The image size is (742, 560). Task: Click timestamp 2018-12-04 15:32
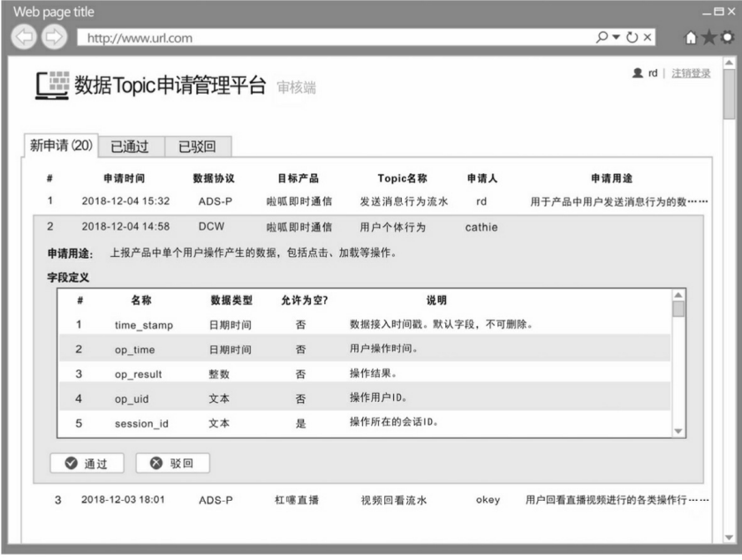(x=125, y=201)
